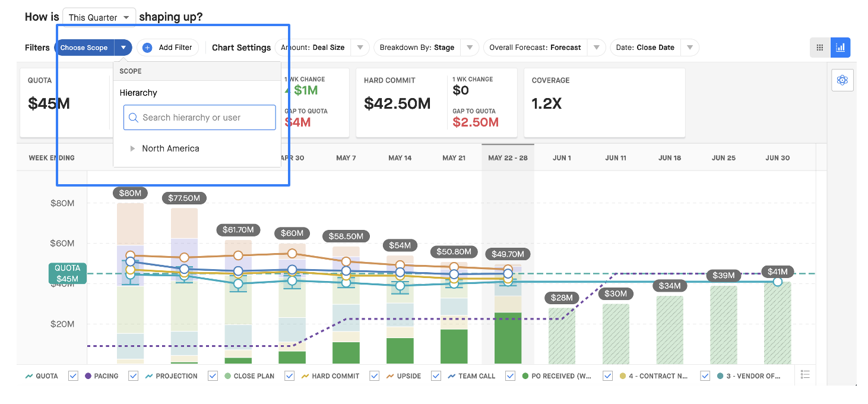Toggle the HARD COMMIT legend checkbox

375,376
